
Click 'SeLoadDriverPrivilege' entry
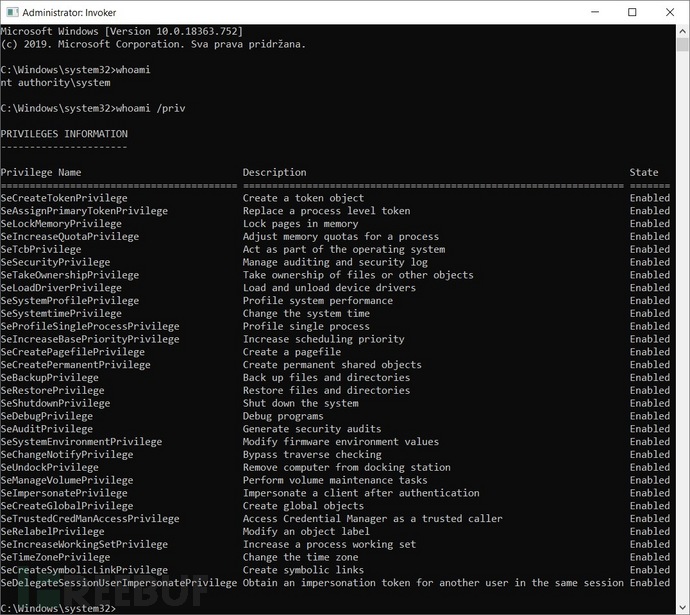[61, 288]
